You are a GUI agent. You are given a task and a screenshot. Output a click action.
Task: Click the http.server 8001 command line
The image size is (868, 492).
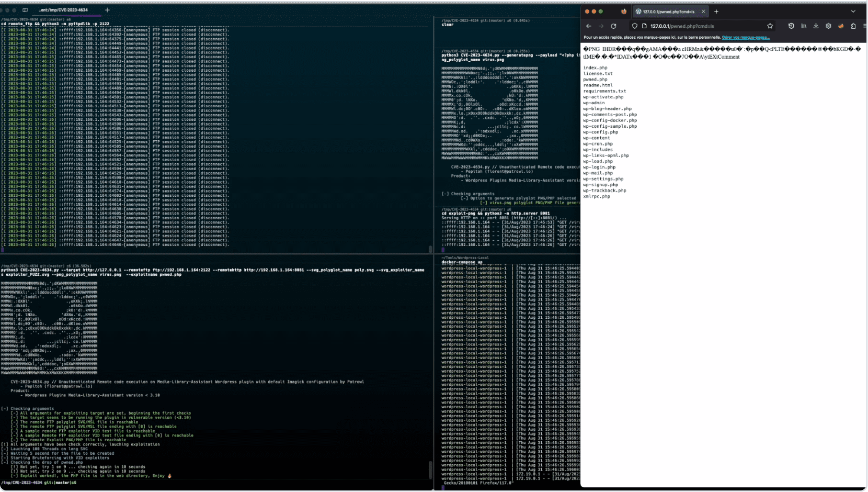pos(496,214)
